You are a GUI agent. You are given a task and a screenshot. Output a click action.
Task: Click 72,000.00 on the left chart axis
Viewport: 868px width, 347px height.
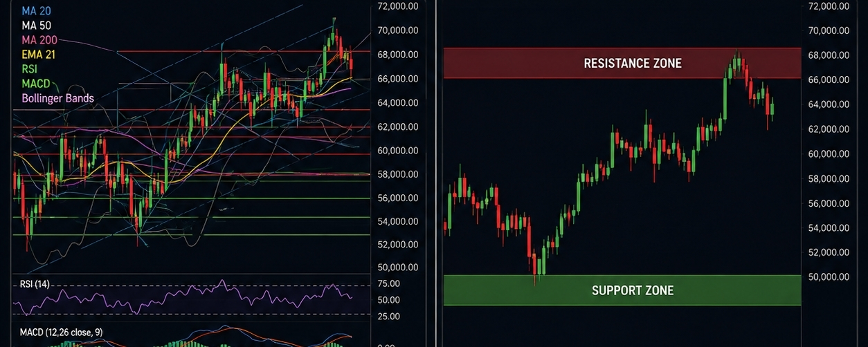pyautogui.click(x=397, y=6)
